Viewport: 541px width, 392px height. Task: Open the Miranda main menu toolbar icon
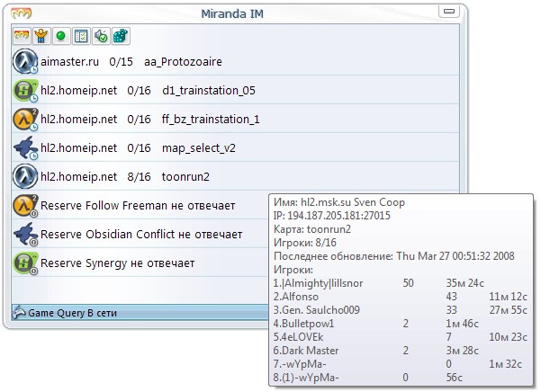[22, 36]
